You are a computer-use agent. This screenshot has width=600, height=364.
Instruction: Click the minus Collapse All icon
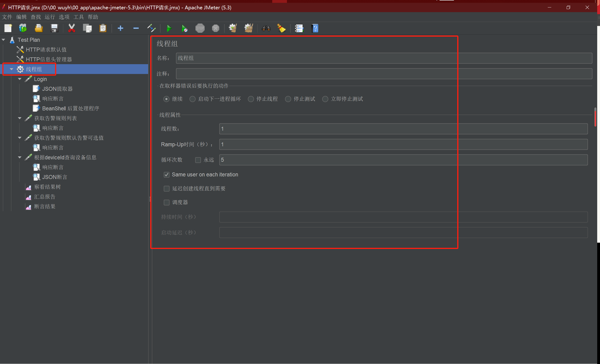pos(136,28)
